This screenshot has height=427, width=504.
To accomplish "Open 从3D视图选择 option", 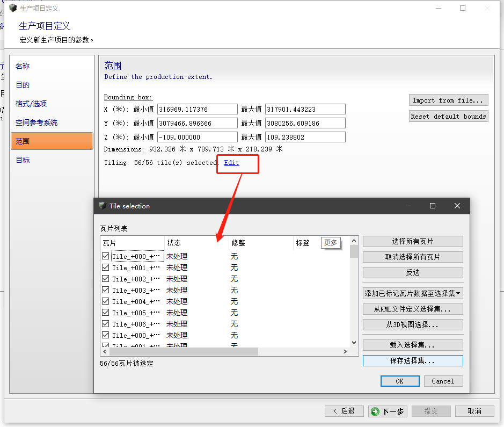I will click(412, 324).
